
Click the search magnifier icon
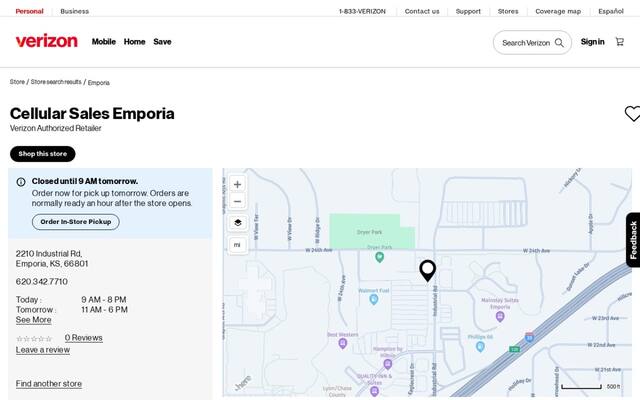[x=559, y=42]
